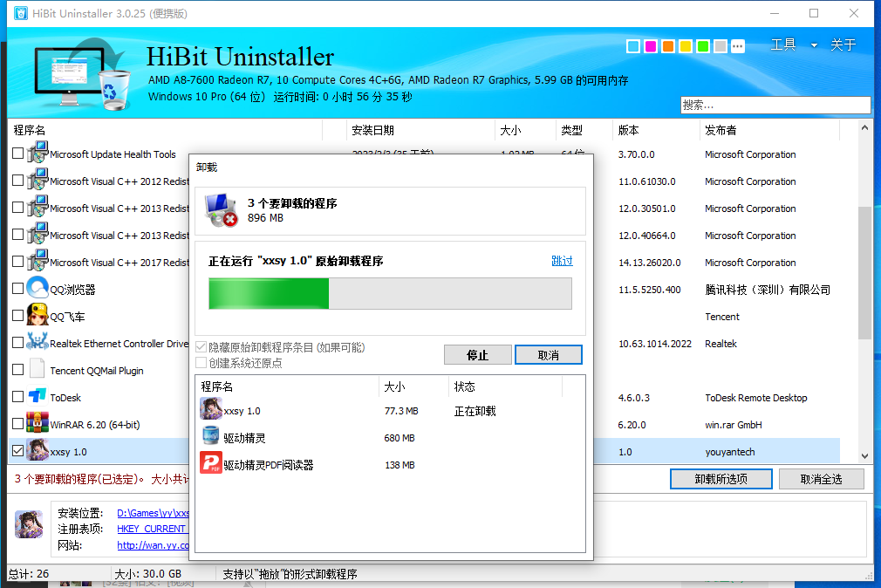The image size is (881, 588).
Task: Click the ToDesk program icon
Action: (37, 396)
